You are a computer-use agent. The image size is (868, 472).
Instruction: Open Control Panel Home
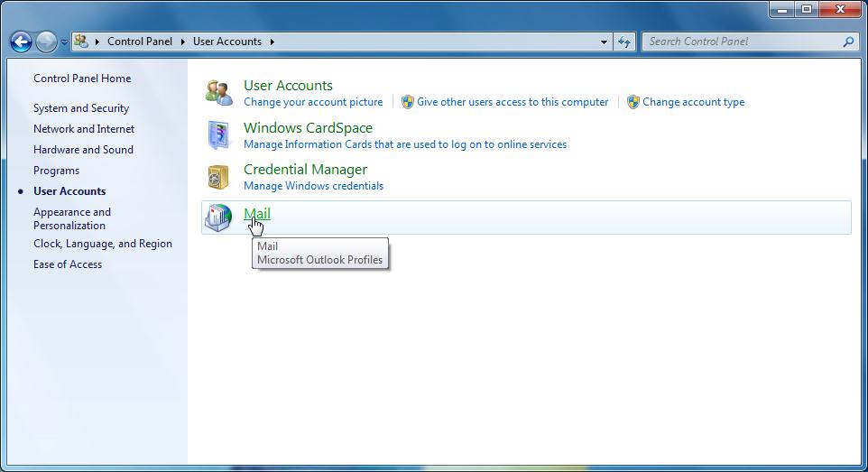point(82,79)
